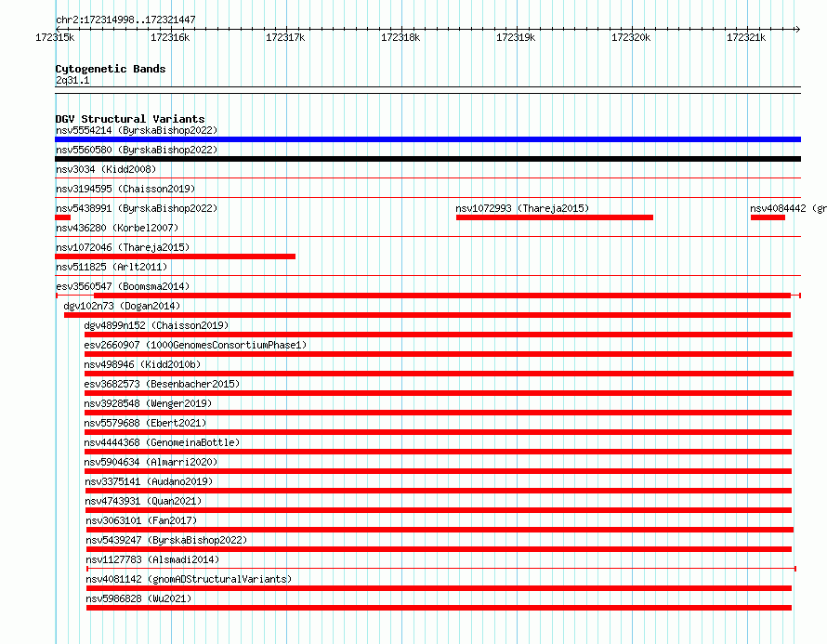
Task: Click the 2q31.1 cytogenetic band label
Action: (x=72, y=80)
